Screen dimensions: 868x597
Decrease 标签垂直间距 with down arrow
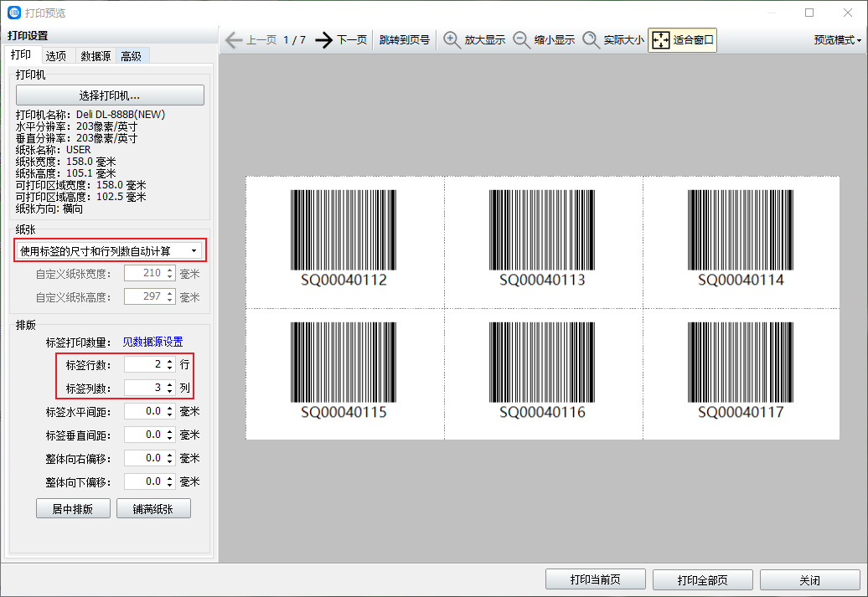tap(170, 438)
